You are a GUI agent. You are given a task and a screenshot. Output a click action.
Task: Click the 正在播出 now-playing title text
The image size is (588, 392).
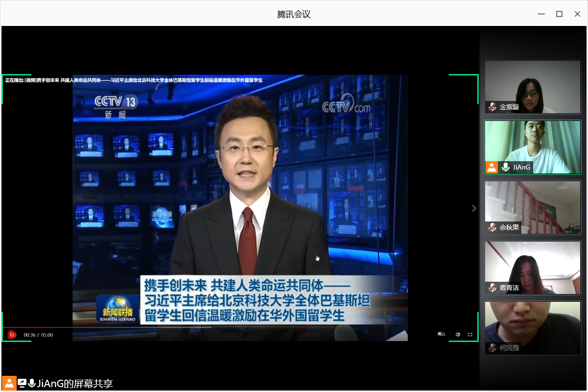(x=134, y=80)
